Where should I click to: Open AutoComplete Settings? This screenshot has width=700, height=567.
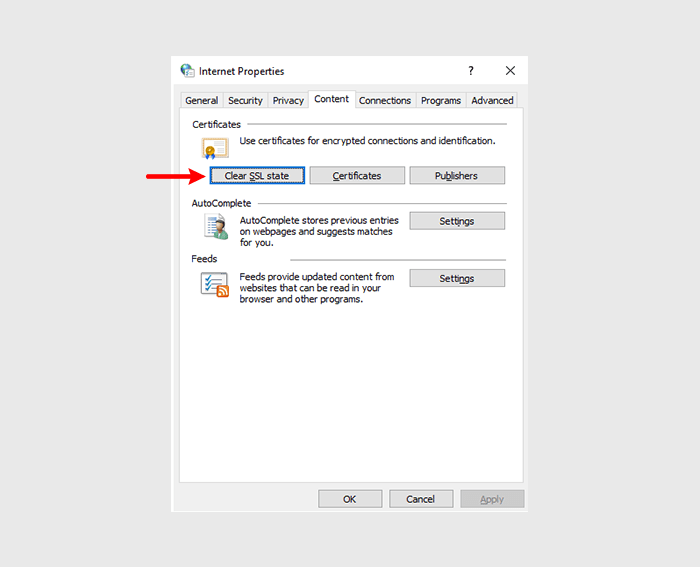coord(457,221)
